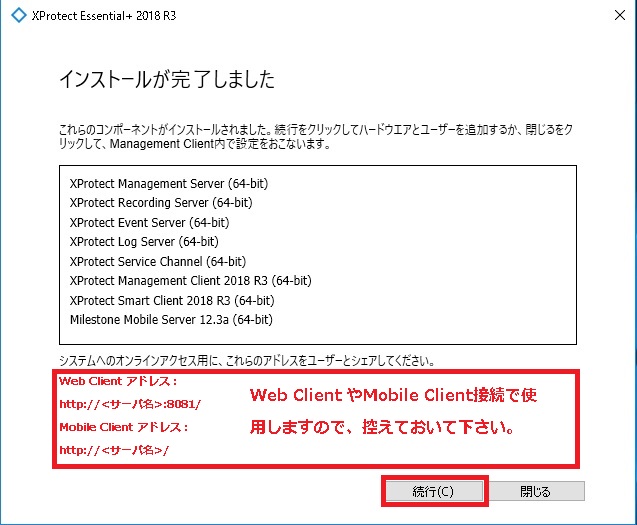This screenshot has height=525, width=637.
Task: Click the インストールが完了しました heading
Action: pos(167,79)
